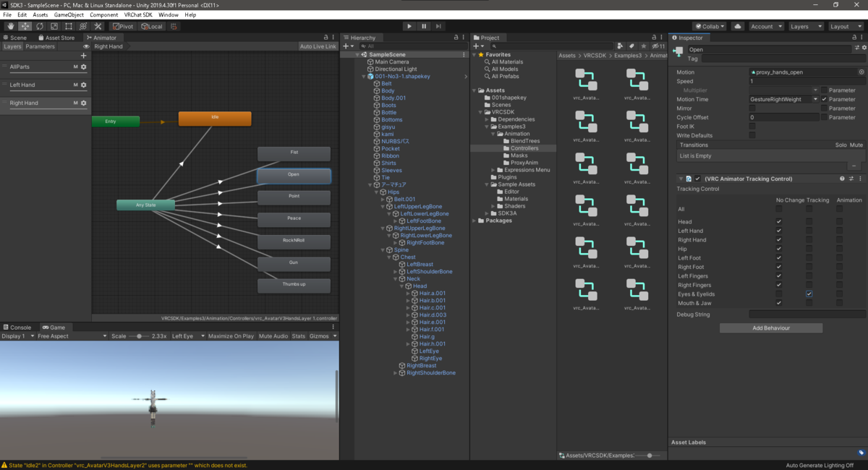
Task: Switch to the Console tab
Action: point(17,328)
